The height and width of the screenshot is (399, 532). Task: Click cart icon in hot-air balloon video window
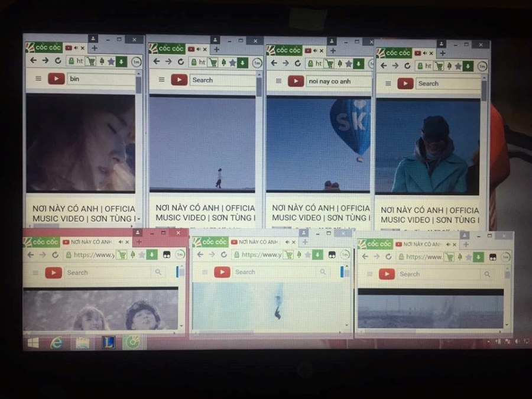tap(329, 63)
